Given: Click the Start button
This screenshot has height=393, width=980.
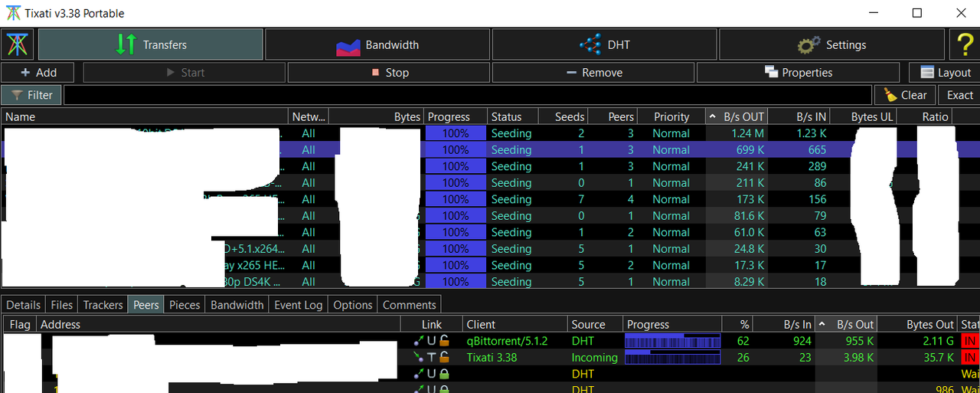Looking at the screenshot, I should pos(184,73).
